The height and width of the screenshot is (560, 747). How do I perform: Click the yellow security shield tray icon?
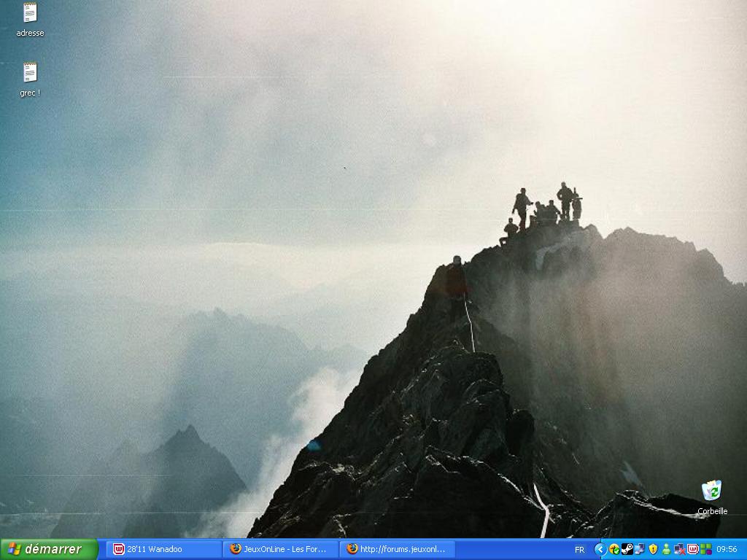click(653, 550)
